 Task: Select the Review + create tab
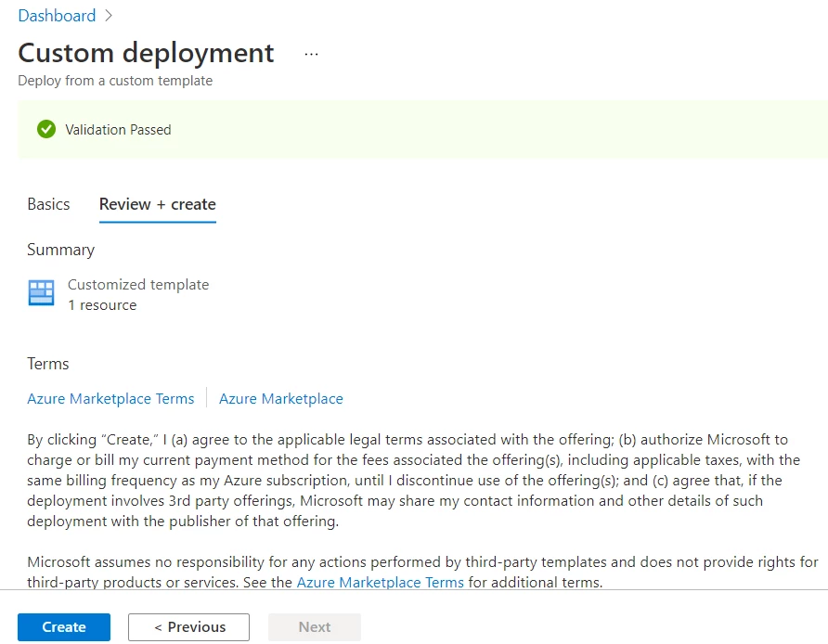158,204
